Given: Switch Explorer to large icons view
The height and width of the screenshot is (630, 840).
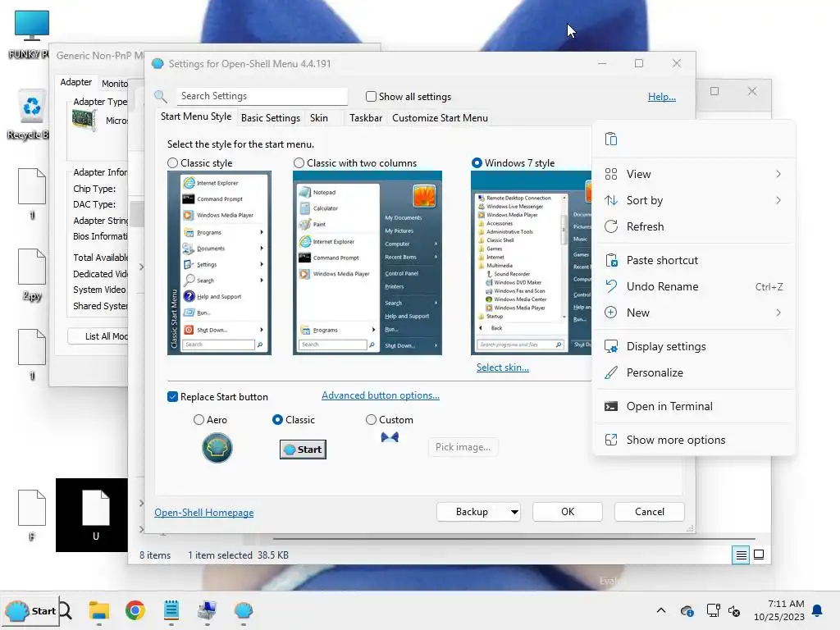Looking at the screenshot, I should coord(759,555).
